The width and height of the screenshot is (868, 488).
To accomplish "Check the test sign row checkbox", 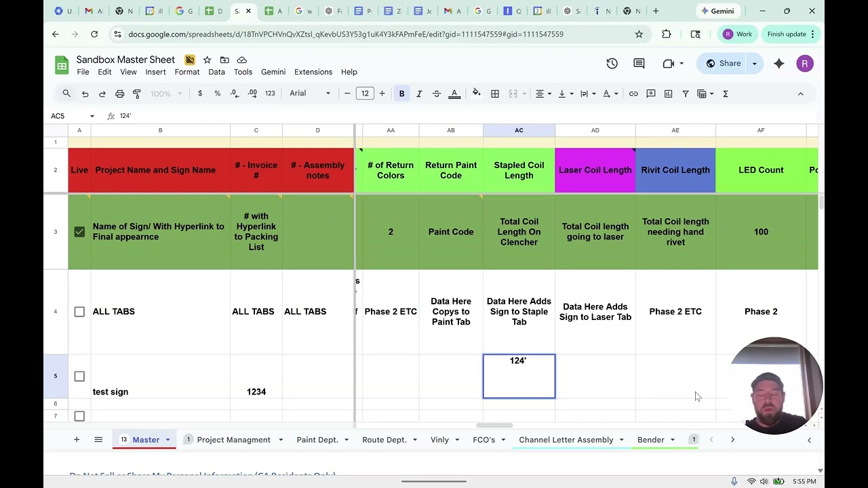I will point(79,376).
